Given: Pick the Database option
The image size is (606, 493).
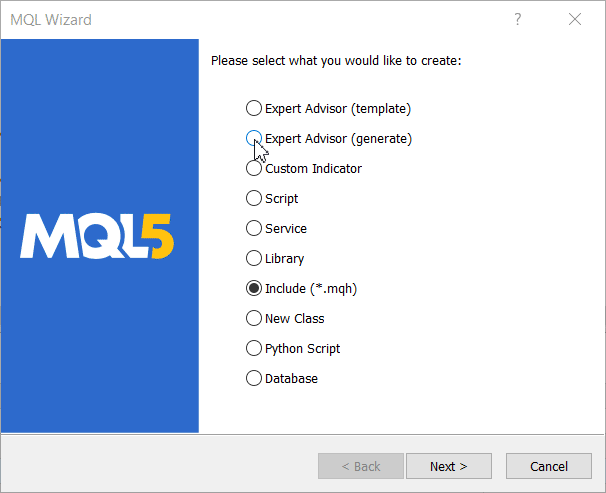Looking at the screenshot, I should point(254,378).
